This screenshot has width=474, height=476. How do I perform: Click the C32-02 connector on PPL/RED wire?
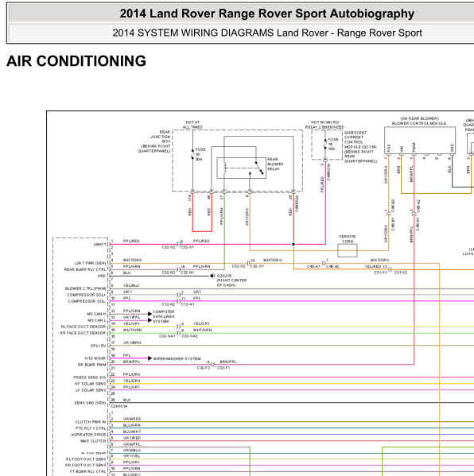169,247
